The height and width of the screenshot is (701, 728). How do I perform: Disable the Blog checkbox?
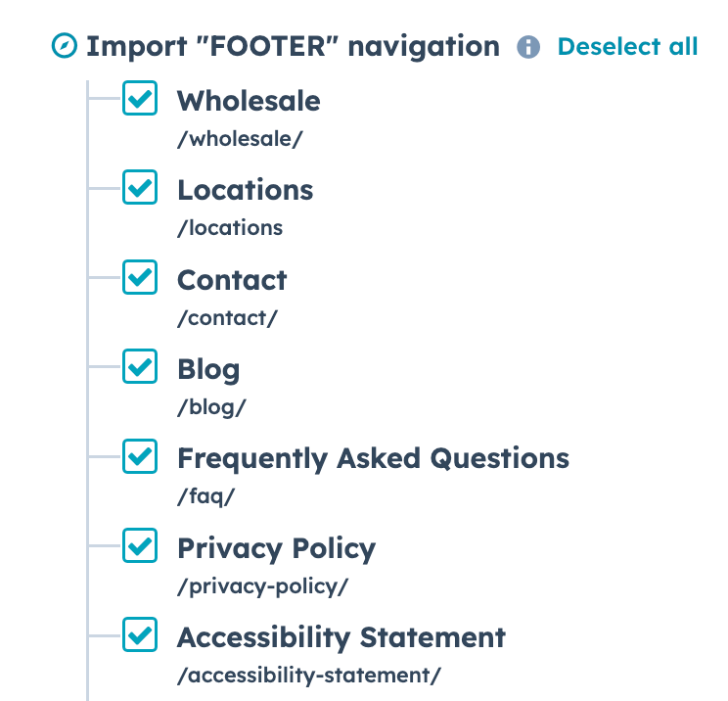(140, 367)
